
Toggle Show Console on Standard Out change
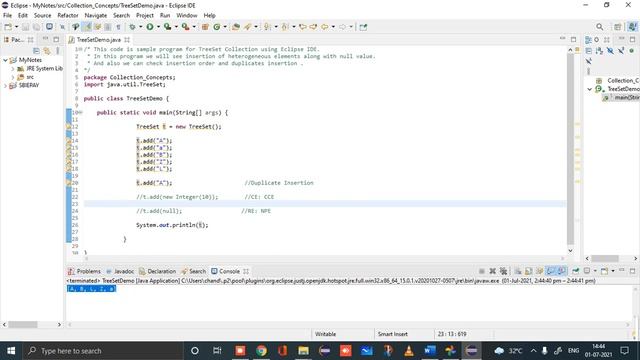point(551,271)
